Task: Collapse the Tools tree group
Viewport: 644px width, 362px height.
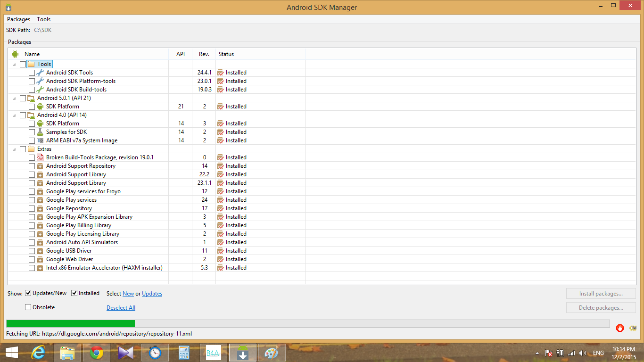Action: pyautogui.click(x=14, y=64)
